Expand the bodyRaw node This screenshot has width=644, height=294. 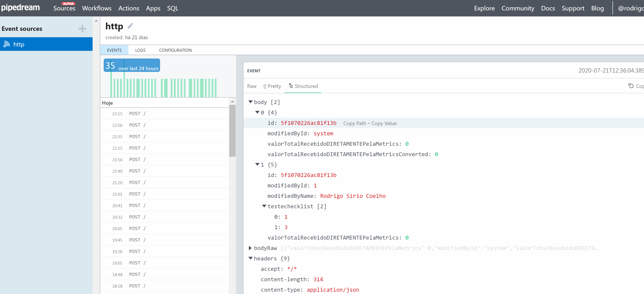(x=250, y=248)
